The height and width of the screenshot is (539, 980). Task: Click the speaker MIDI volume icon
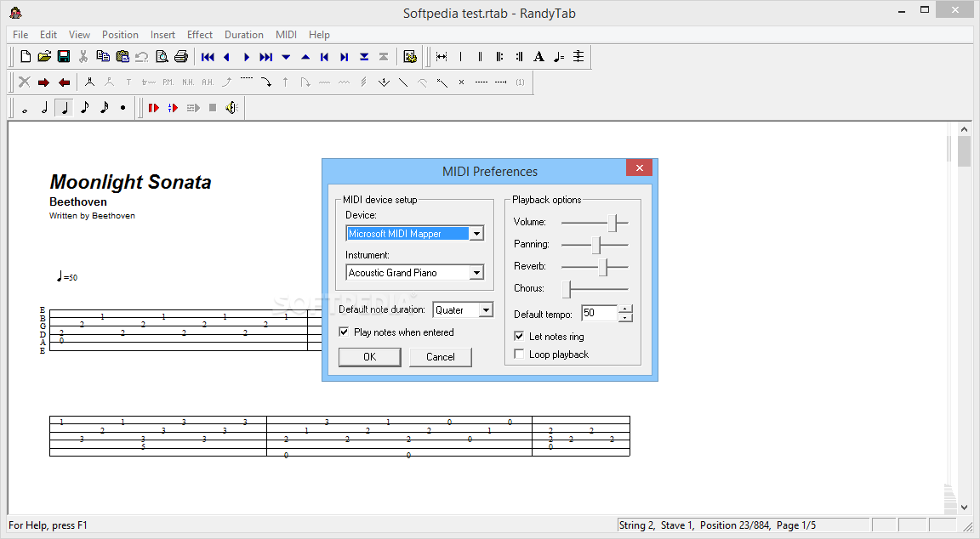click(x=232, y=108)
